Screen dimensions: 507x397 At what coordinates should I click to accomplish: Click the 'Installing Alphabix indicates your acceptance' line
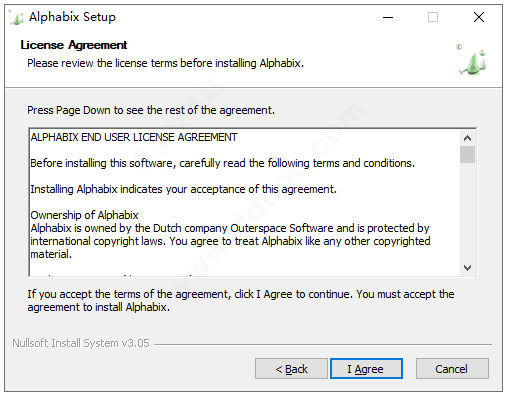pos(184,189)
